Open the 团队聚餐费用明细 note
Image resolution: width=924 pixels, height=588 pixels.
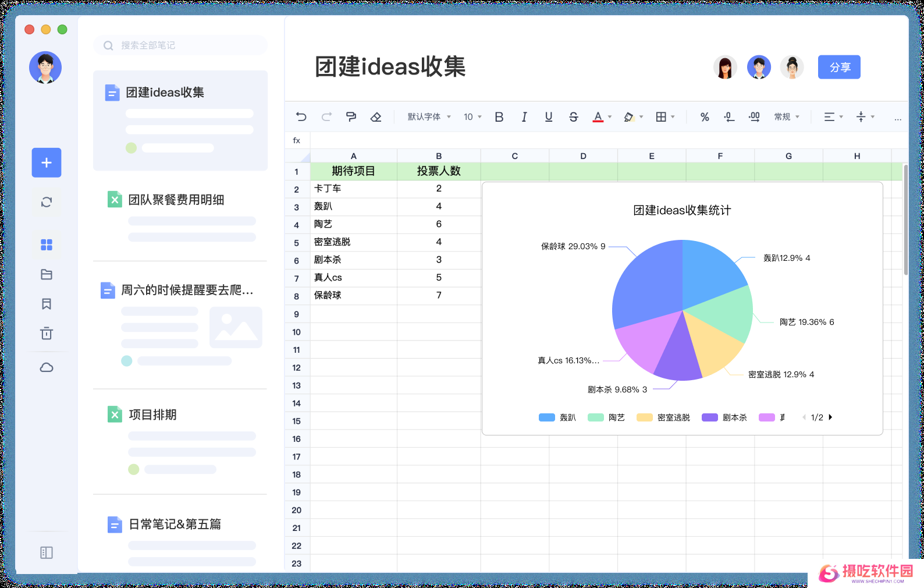[x=176, y=200]
